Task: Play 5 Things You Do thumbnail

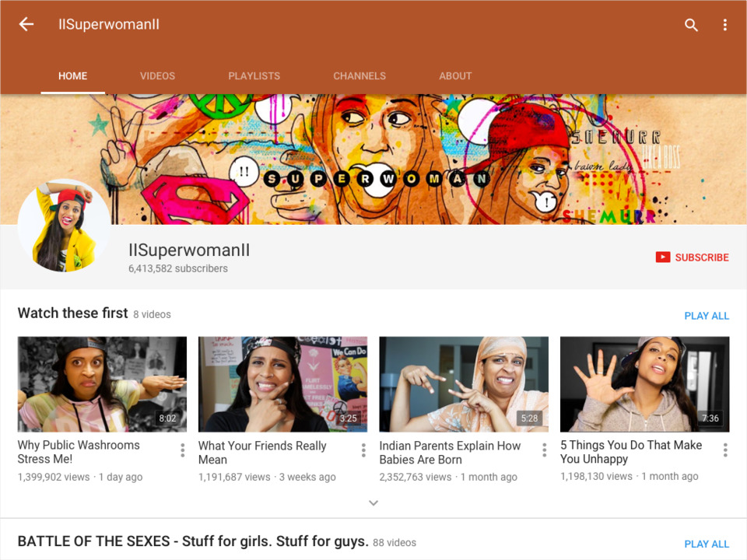Action: (x=644, y=384)
